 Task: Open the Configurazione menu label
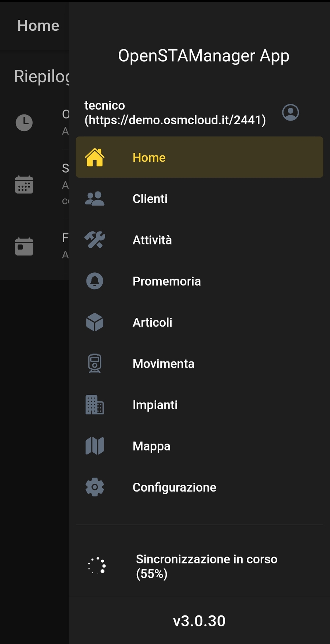[x=174, y=487]
